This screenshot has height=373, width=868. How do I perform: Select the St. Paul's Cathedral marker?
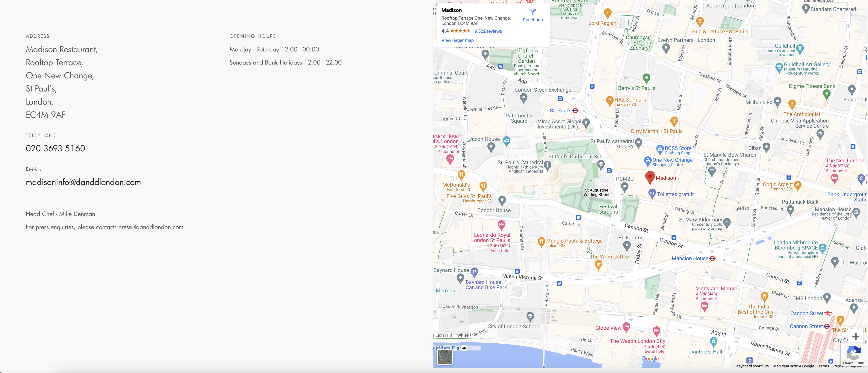coord(547,165)
